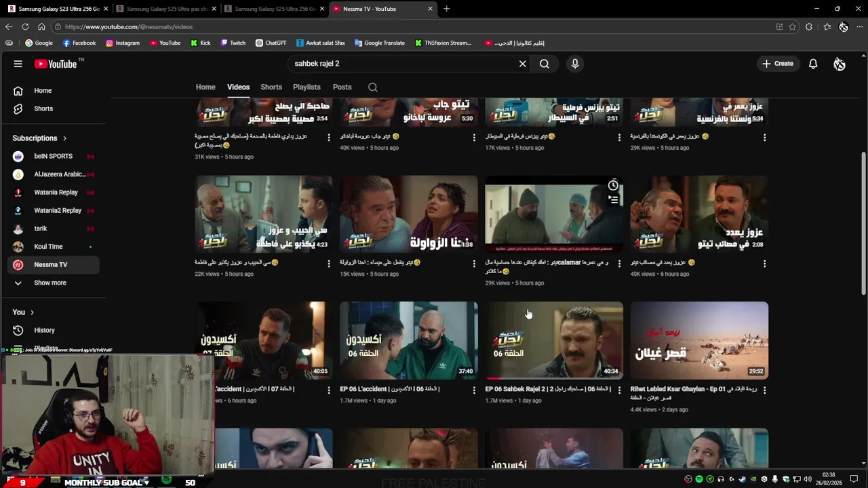Open options menu for EP 06 L'accident video
This screenshot has height=488, width=868.
(474, 390)
